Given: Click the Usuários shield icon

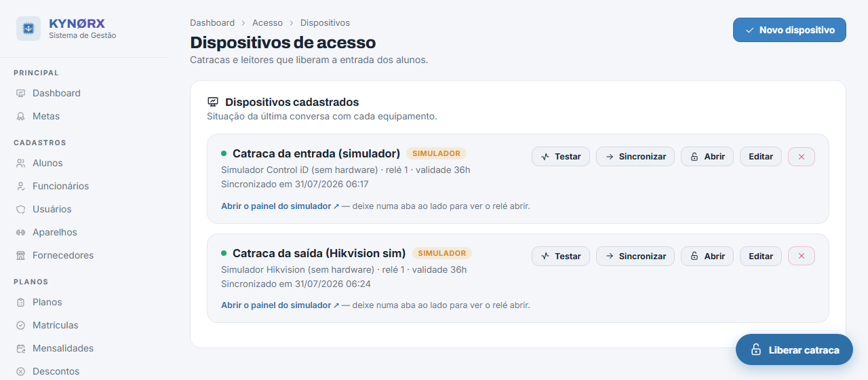Looking at the screenshot, I should point(20,209).
